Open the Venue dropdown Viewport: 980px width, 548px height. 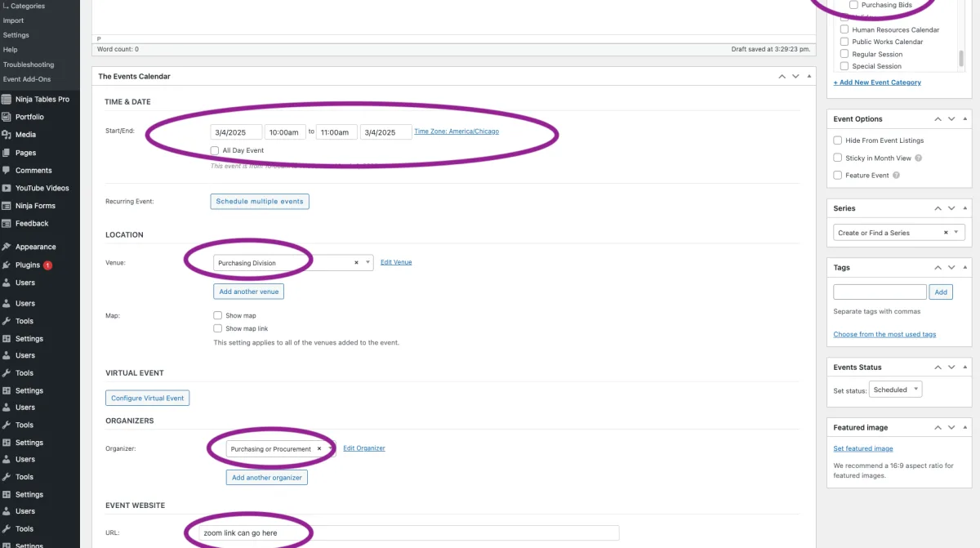point(368,263)
